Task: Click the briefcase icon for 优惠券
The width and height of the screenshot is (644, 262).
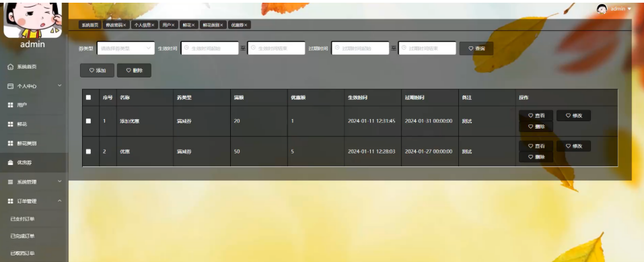Action: point(11,162)
